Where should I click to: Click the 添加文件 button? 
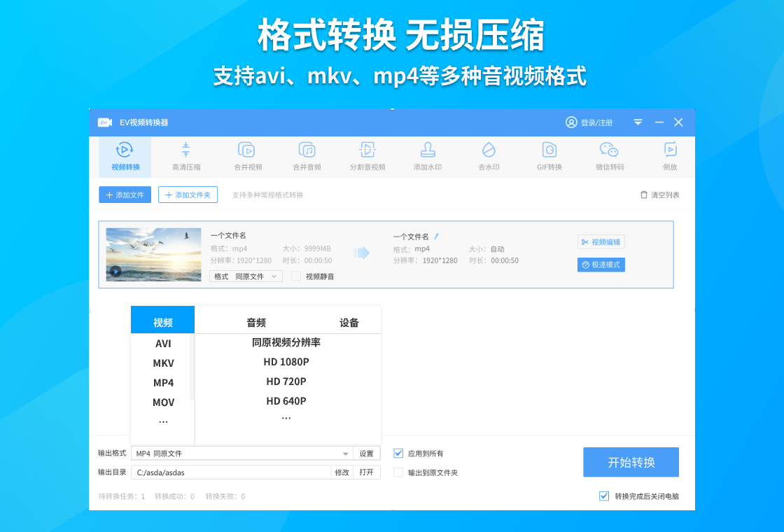(125, 195)
